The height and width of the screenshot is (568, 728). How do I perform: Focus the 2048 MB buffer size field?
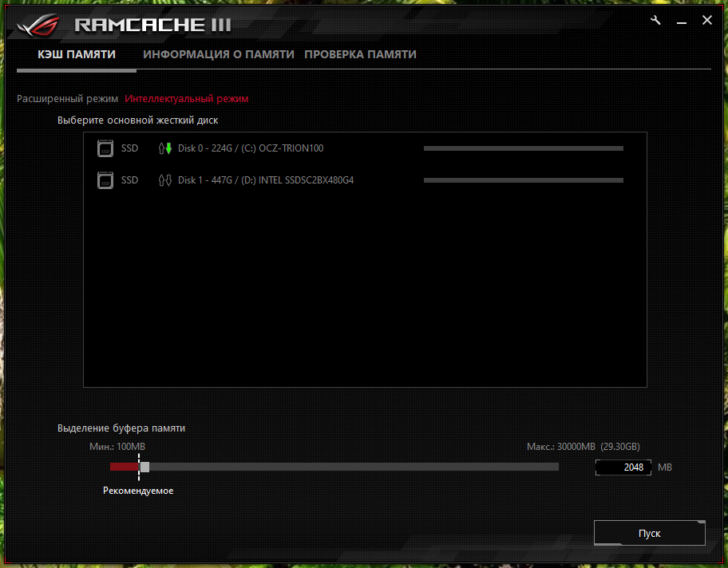tap(623, 467)
